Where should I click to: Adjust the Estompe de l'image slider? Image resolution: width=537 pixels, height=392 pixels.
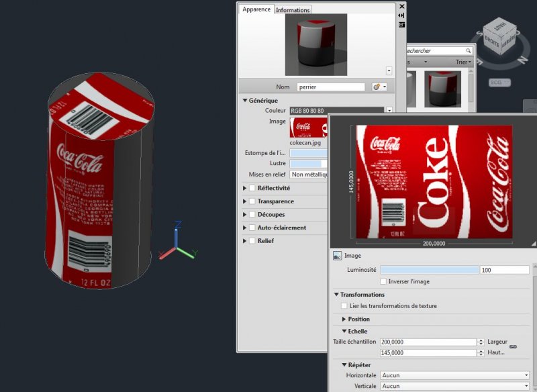[x=309, y=153]
